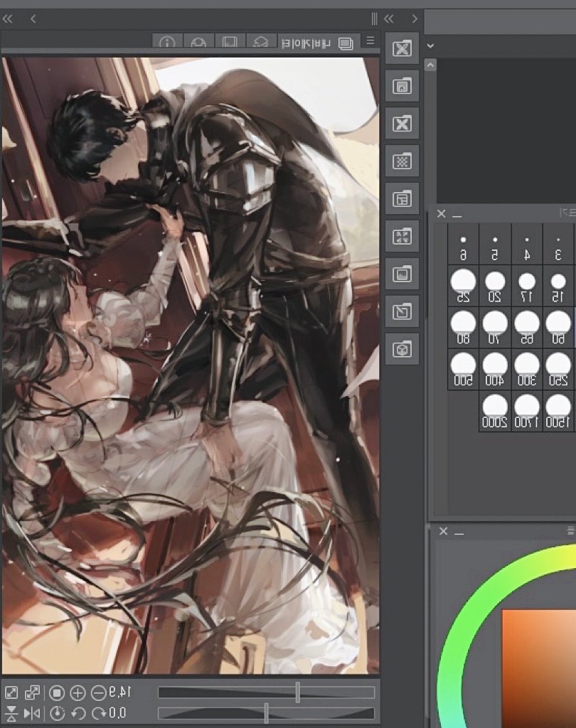Open the folder icon with 3D cube
This screenshot has width=576, height=728.
(x=402, y=349)
